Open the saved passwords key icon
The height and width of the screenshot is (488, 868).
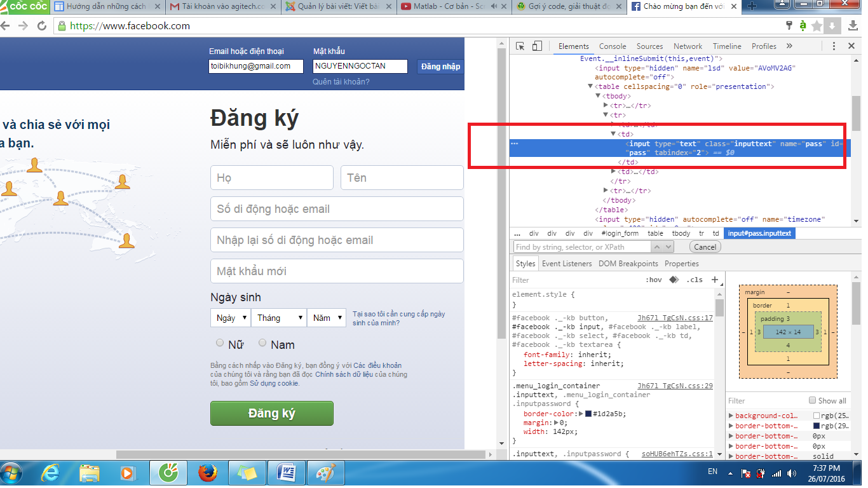[x=789, y=26]
